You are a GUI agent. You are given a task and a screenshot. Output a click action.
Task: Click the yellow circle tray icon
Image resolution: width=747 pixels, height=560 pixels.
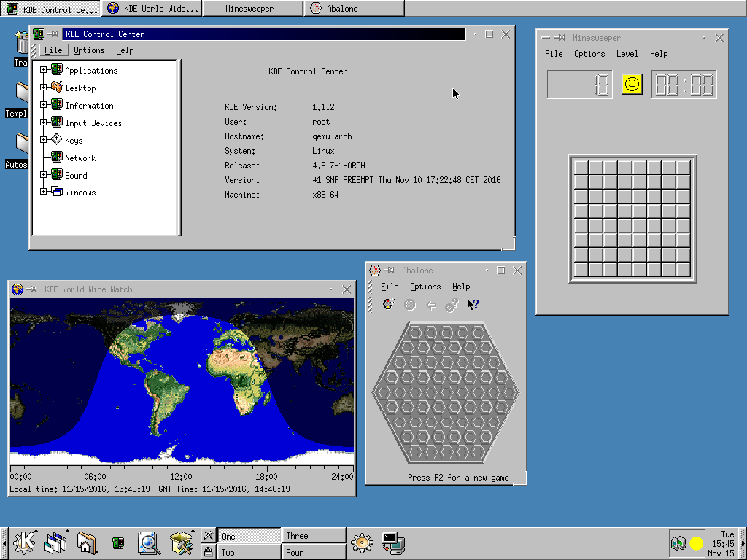point(696,542)
